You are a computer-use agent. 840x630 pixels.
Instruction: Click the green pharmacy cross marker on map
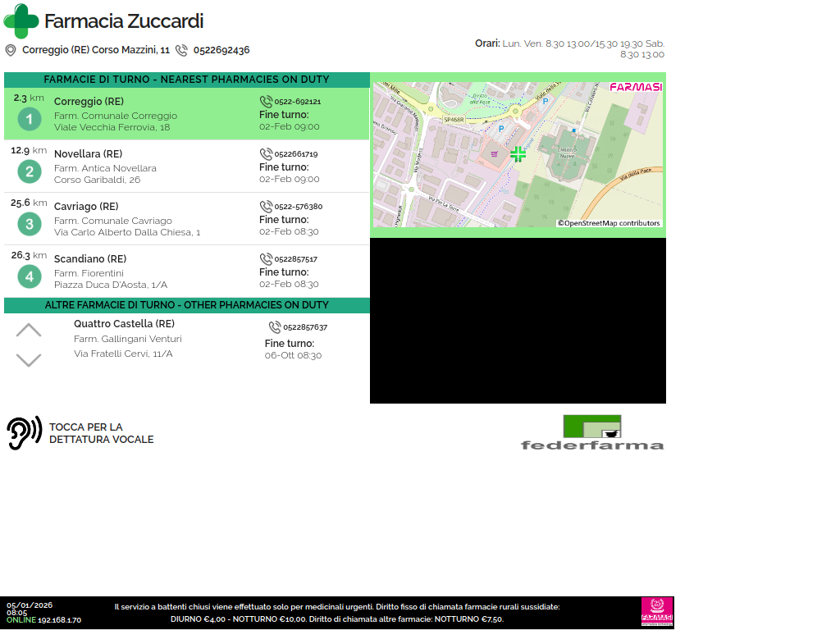pyautogui.click(x=518, y=154)
